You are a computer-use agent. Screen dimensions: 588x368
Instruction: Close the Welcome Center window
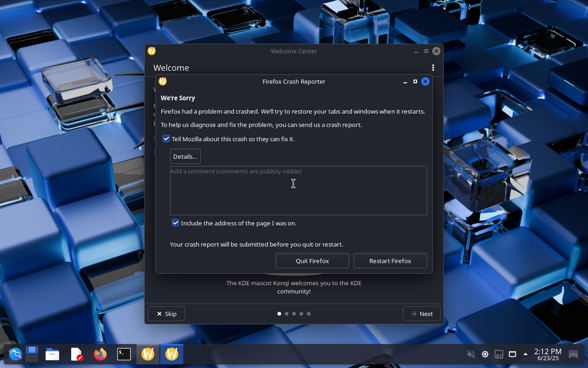tap(436, 51)
